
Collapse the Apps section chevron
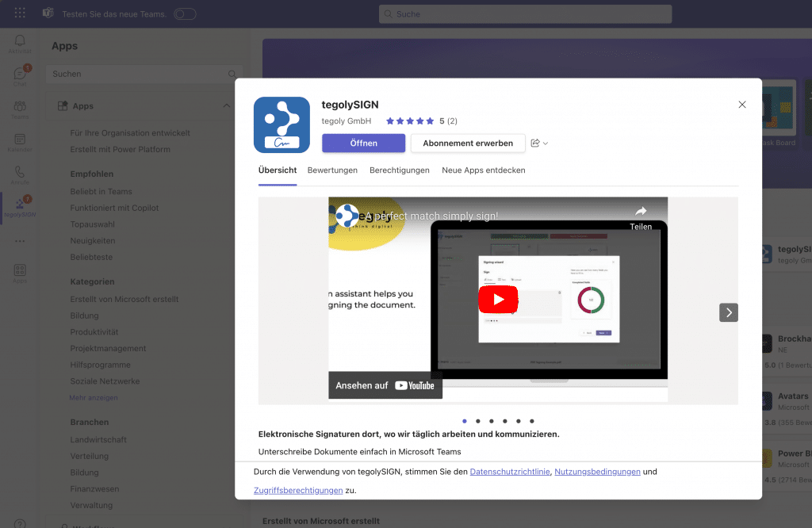click(226, 106)
